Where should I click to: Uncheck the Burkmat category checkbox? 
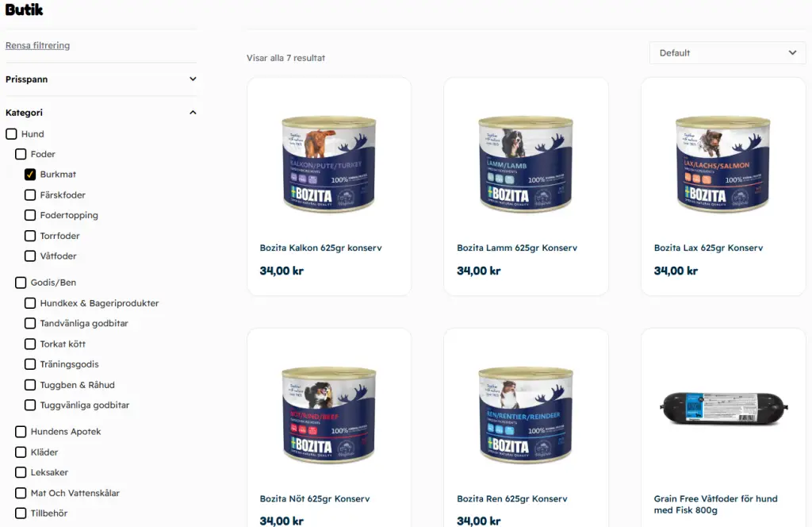tap(30, 175)
